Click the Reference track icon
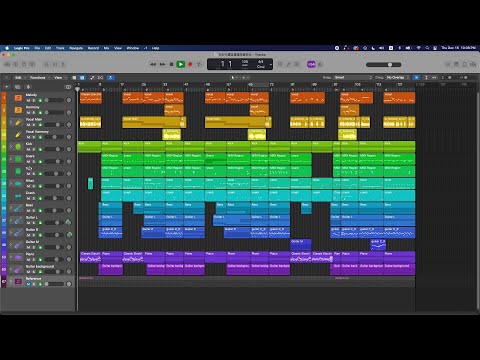 tap(18, 282)
